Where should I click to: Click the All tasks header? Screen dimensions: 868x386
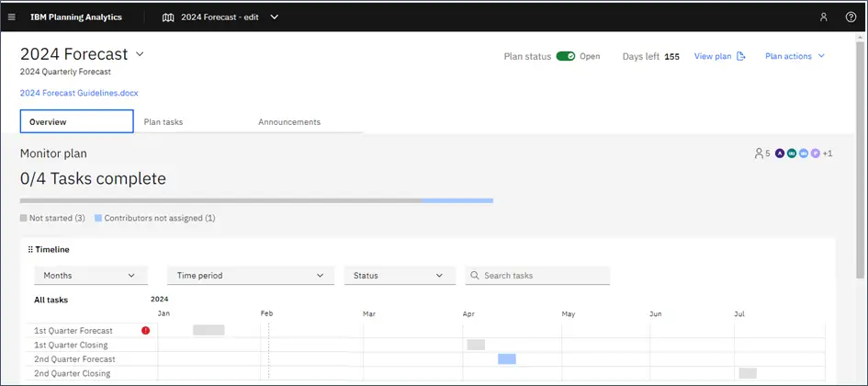51,301
